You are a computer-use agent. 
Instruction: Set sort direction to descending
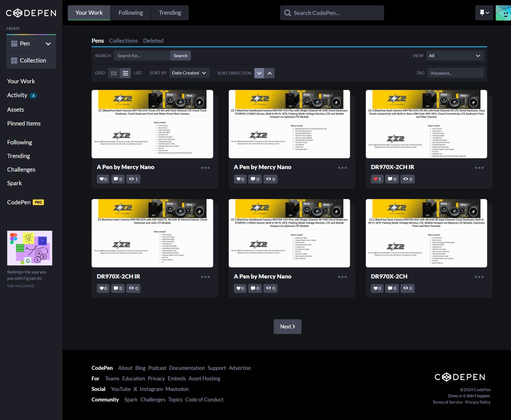point(259,73)
